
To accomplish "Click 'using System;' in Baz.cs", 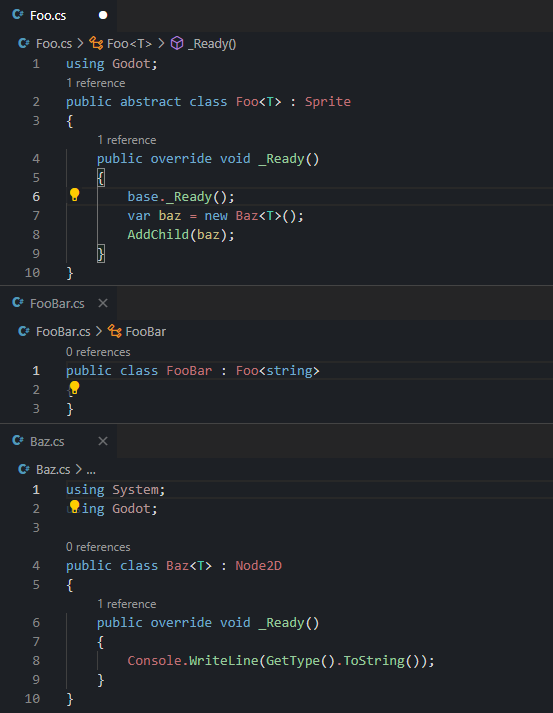I will pos(116,490).
